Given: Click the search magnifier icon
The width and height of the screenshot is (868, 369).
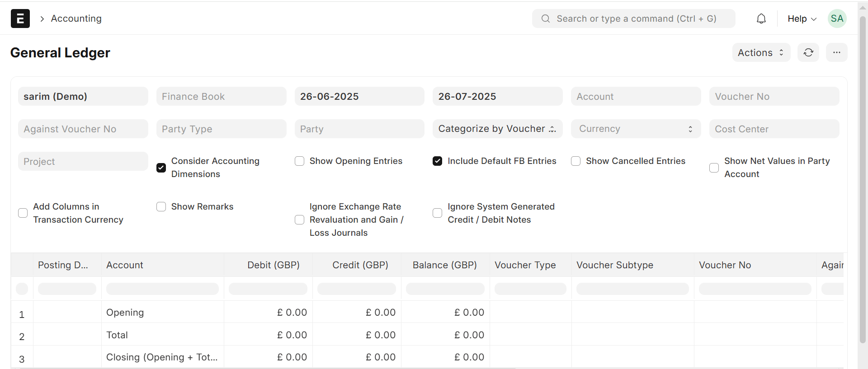Looking at the screenshot, I should coord(546,19).
